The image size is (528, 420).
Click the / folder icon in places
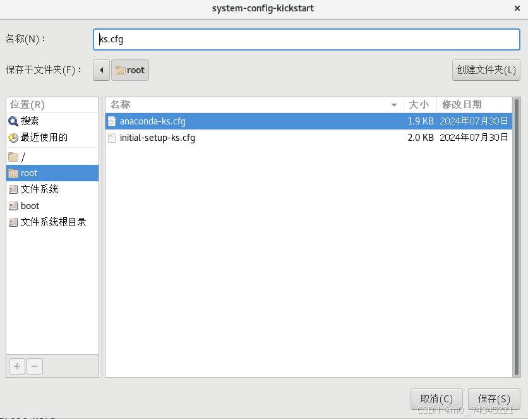(13, 157)
